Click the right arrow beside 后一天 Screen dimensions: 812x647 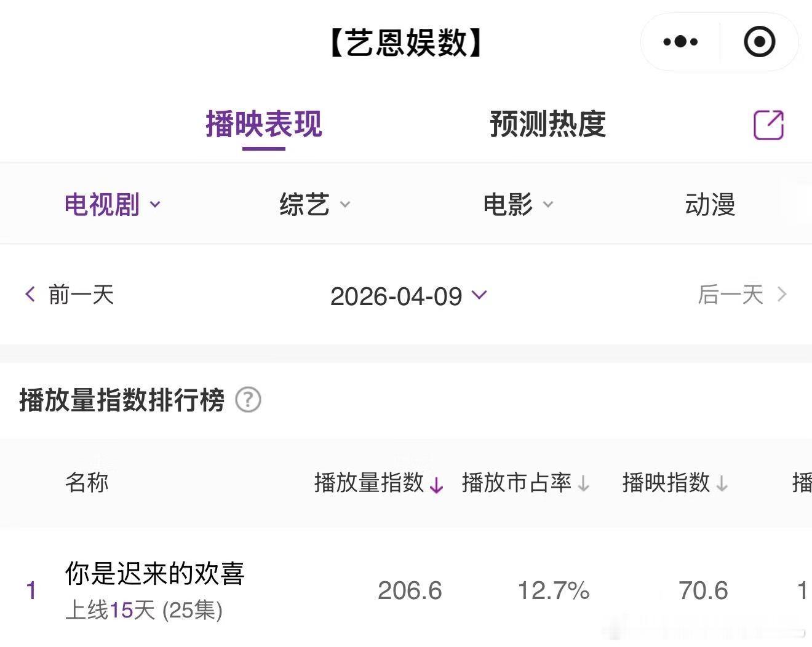[782, 295]
